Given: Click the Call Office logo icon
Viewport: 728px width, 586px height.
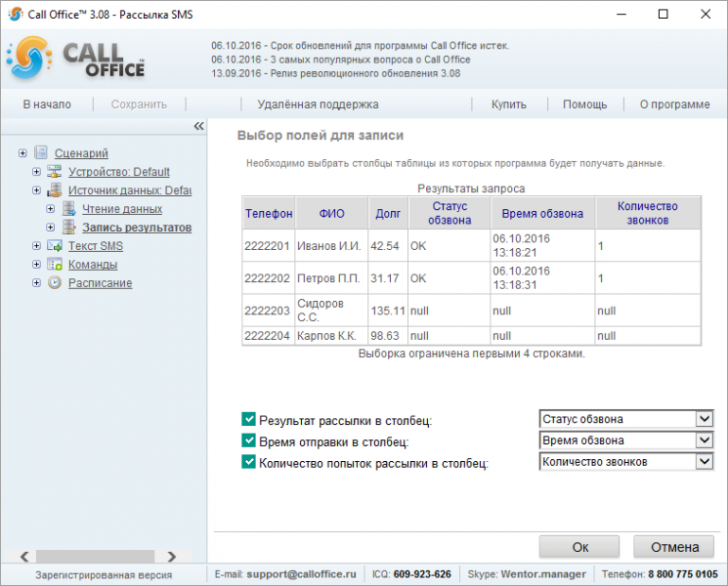Looking at the screenshot, I should coord(28,58).
